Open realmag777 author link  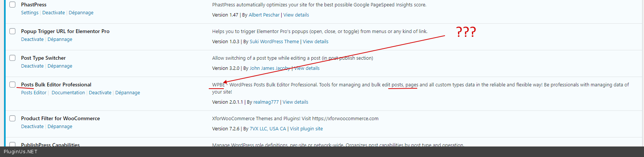[266, 102]
